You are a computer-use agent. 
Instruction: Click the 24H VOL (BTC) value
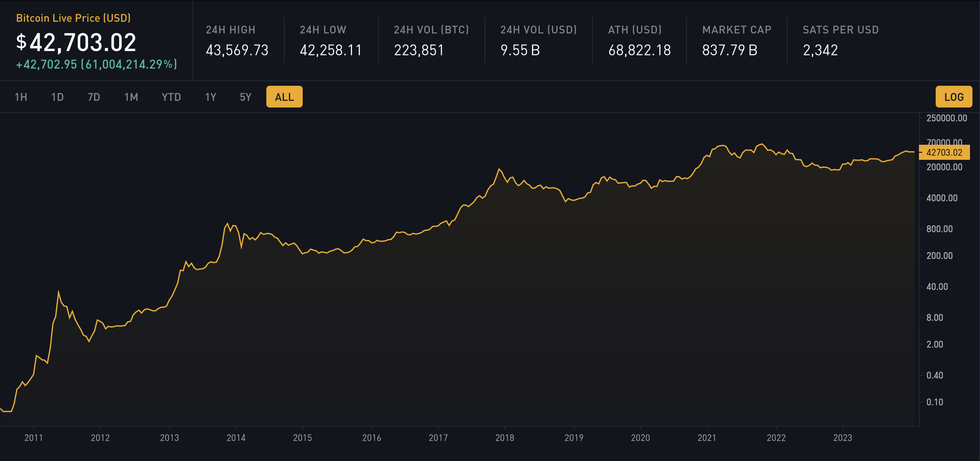(x=419, y=50)
